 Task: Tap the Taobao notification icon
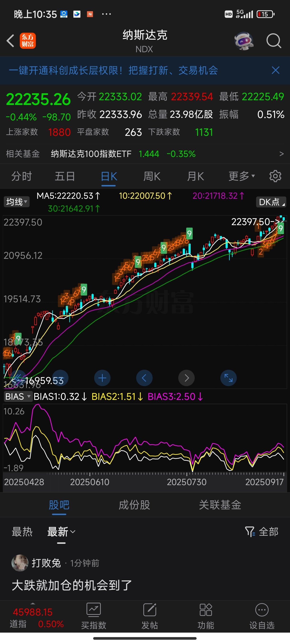coord(90,14)
